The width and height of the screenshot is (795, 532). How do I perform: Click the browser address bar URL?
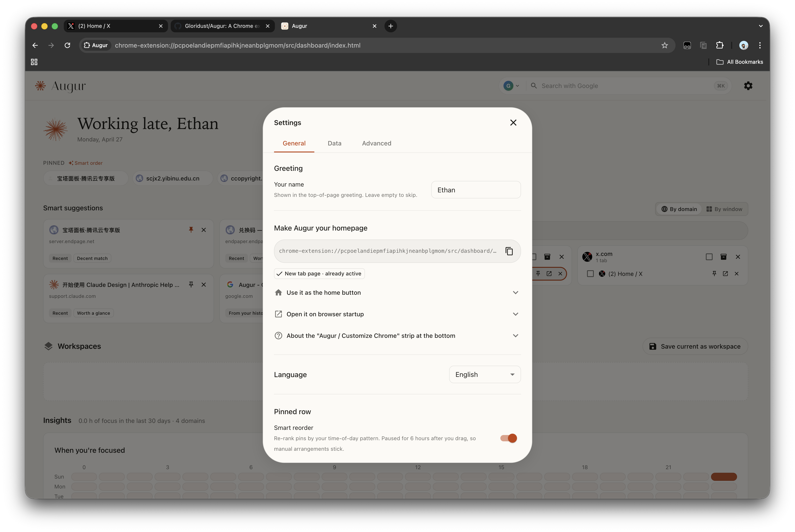(x=238, y=45)
